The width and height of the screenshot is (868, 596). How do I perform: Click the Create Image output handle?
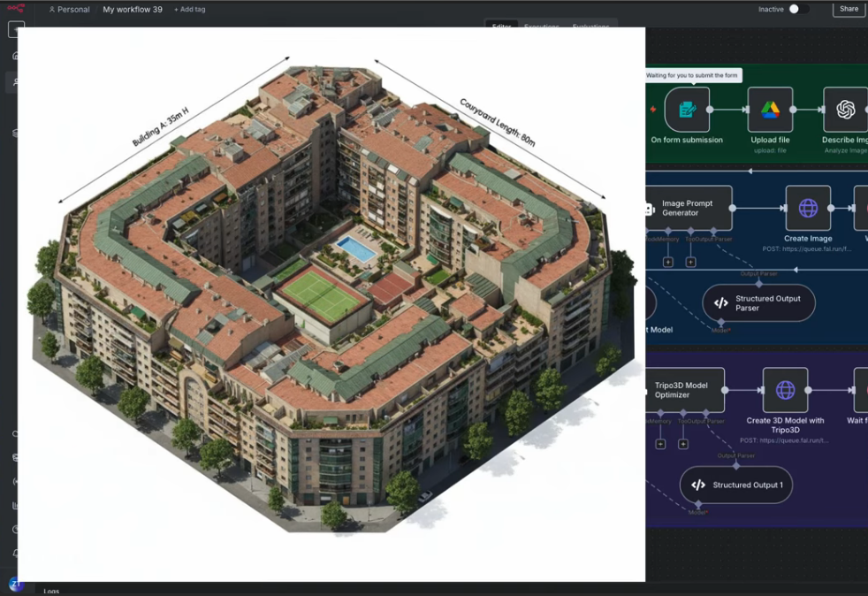pyautogui.click(x=831, y=209)
